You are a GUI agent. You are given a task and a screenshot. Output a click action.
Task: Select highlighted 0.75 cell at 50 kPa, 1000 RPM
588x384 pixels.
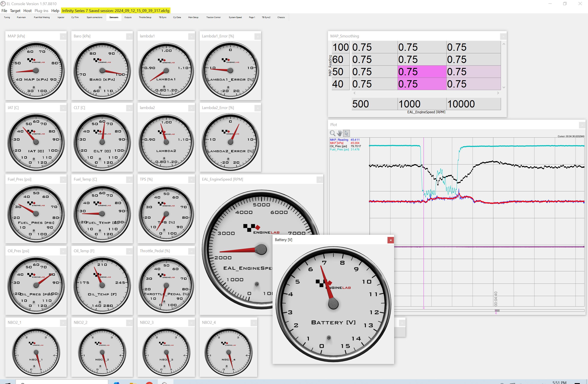pos(421,72)
